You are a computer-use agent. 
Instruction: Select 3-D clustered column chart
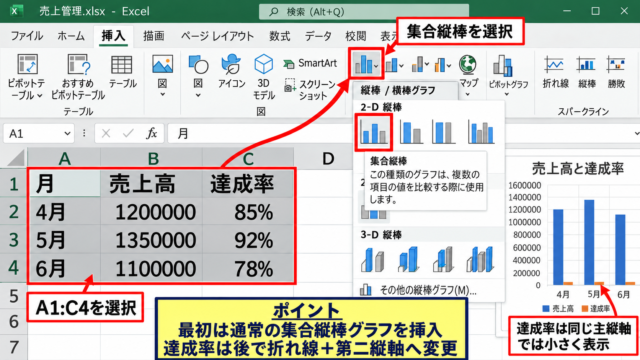(x=372, y=259)
